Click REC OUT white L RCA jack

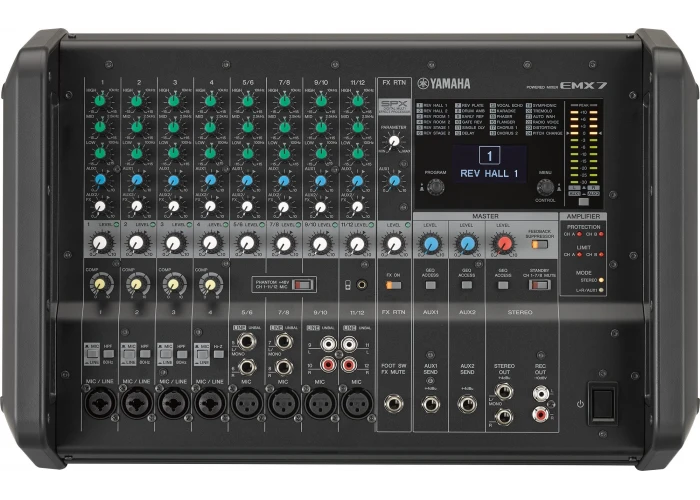[541, 394]
